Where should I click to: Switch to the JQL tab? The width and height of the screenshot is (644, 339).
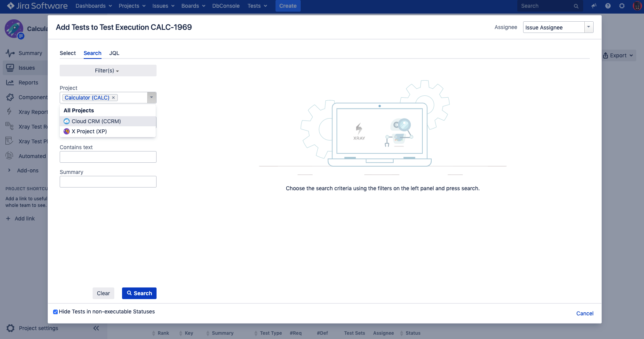114,53
